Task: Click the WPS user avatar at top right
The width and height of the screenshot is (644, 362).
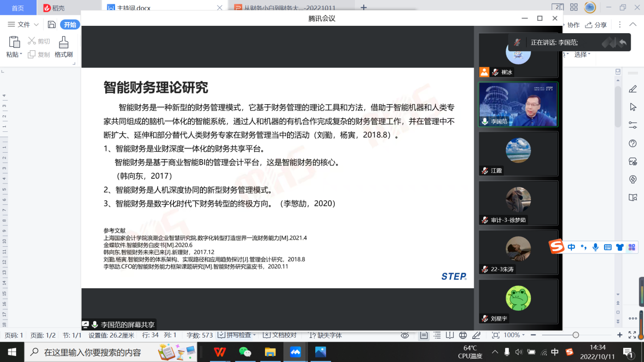Action: [x=590, y=7]
